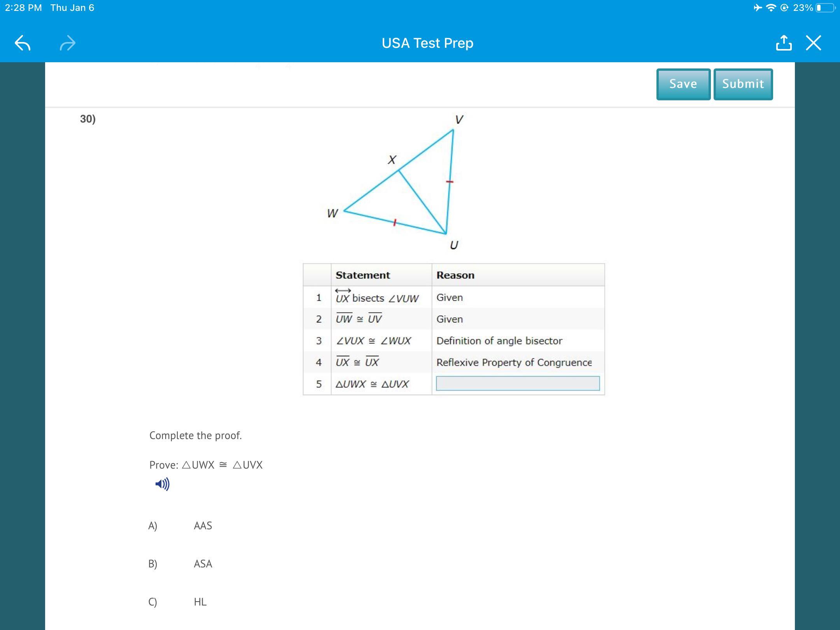This screenshot has height=630, width=840.
Task: Tap the time in the status bar
Action: pos(23,8)
